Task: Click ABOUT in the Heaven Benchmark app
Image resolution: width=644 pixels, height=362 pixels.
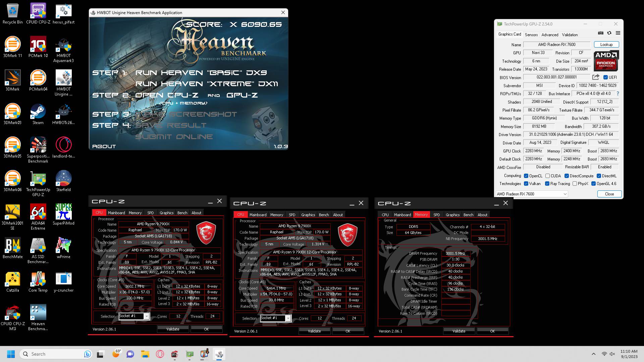Action: pos(104,146)
